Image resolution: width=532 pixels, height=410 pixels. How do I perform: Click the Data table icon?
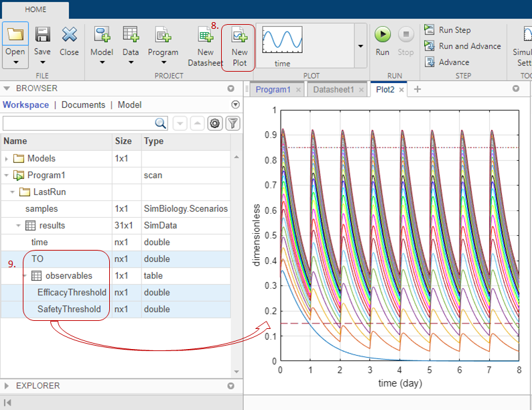tap(131, 35)
